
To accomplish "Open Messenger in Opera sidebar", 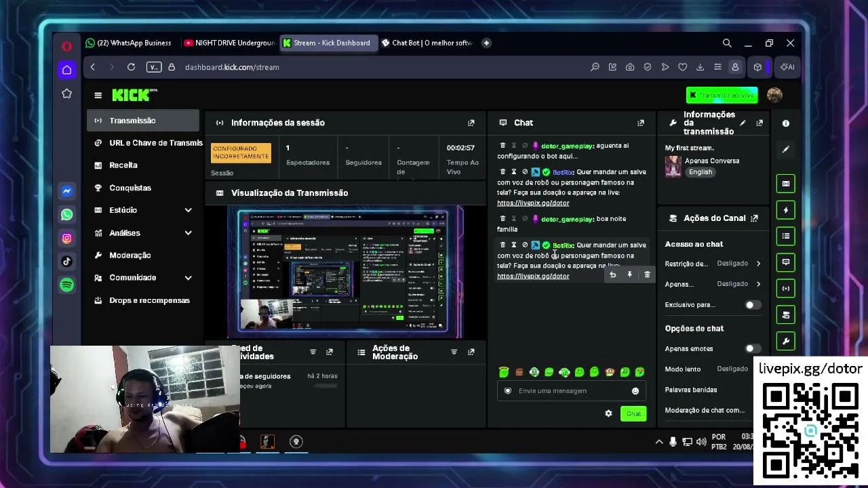I will [66, 191].
